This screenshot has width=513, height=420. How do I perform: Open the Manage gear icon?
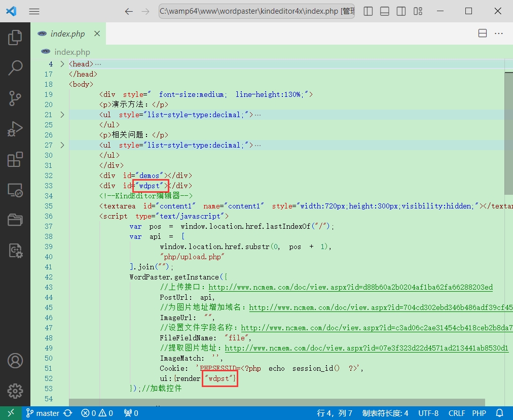click(x=15, y=391)
